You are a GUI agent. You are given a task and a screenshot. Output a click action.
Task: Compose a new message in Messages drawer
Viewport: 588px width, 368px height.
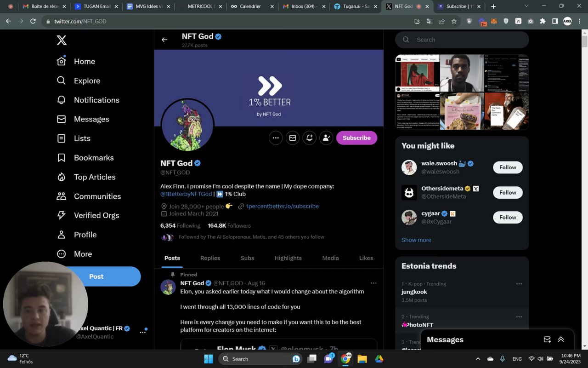[547, 339]
